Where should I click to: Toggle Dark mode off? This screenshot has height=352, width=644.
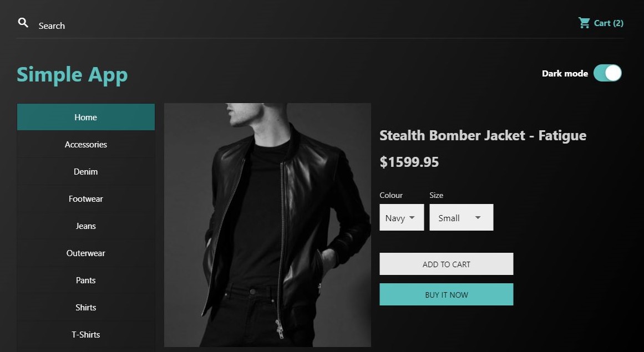click(608, 73)
